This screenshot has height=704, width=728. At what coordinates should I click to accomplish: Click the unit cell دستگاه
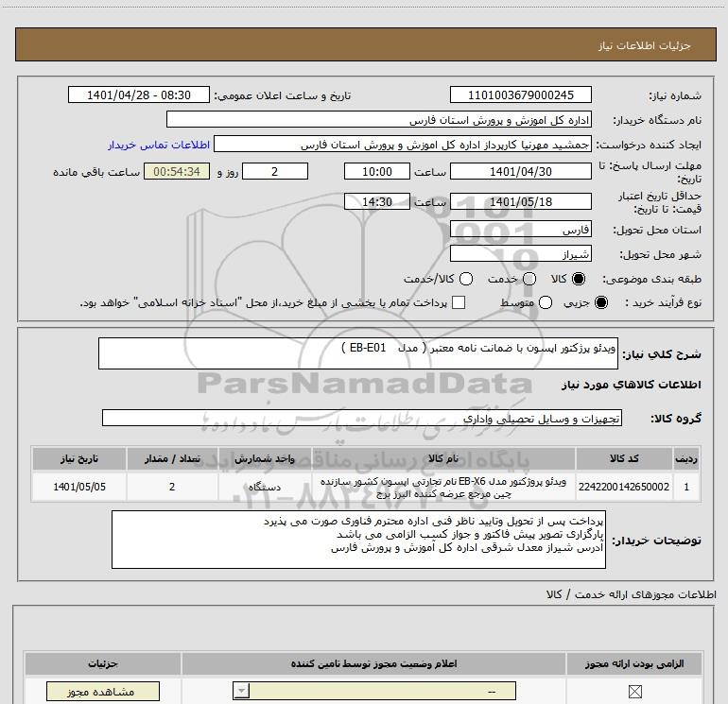point(265,487)
